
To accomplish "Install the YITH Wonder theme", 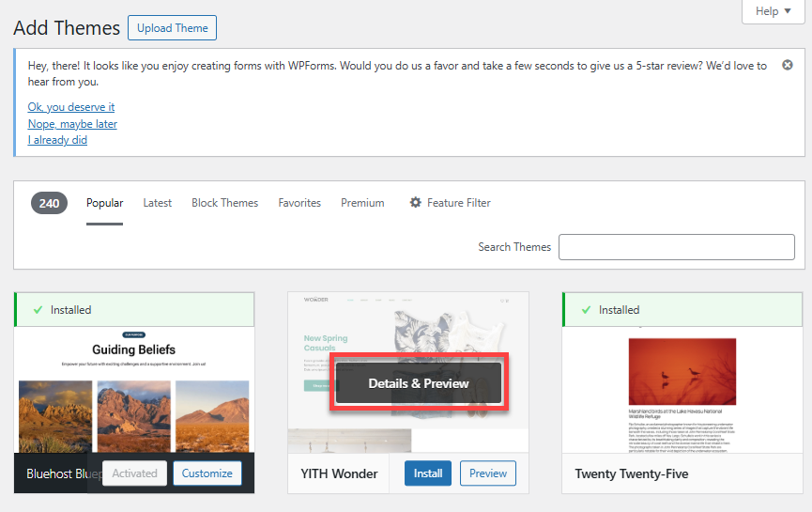I will (428, 473).
